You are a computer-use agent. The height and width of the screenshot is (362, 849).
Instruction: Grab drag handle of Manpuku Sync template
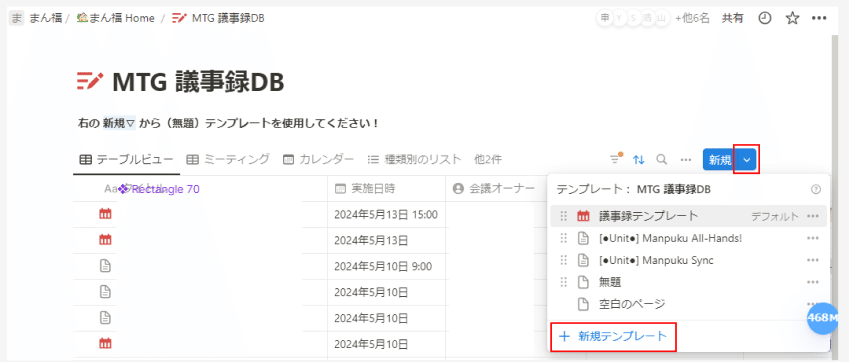564,260
